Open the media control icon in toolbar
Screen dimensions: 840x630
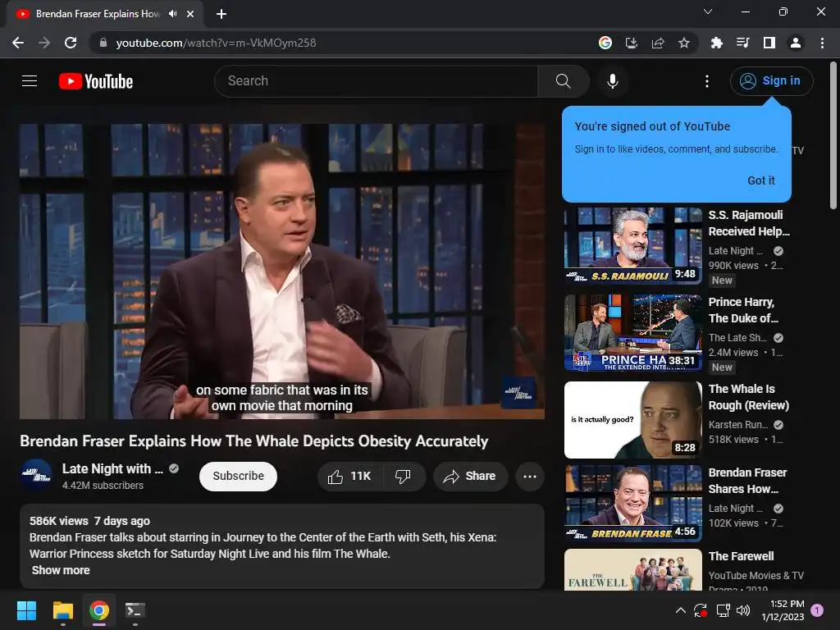[x=742, y=43]
